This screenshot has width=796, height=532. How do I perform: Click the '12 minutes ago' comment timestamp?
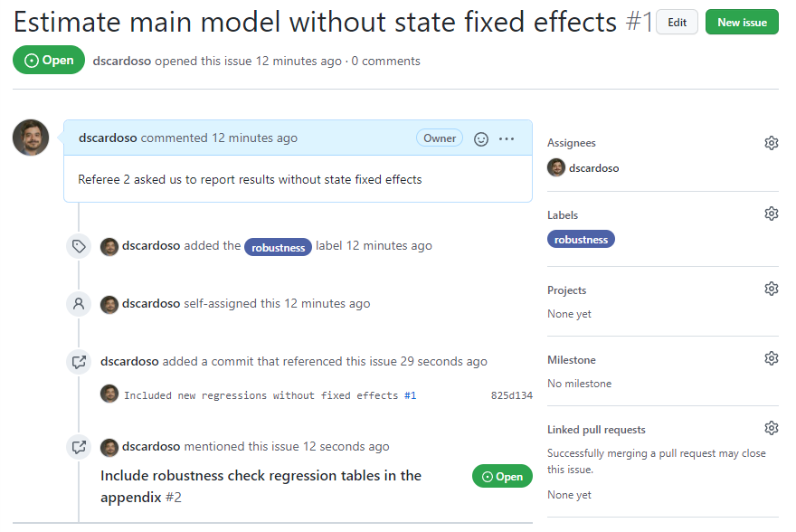254,138
